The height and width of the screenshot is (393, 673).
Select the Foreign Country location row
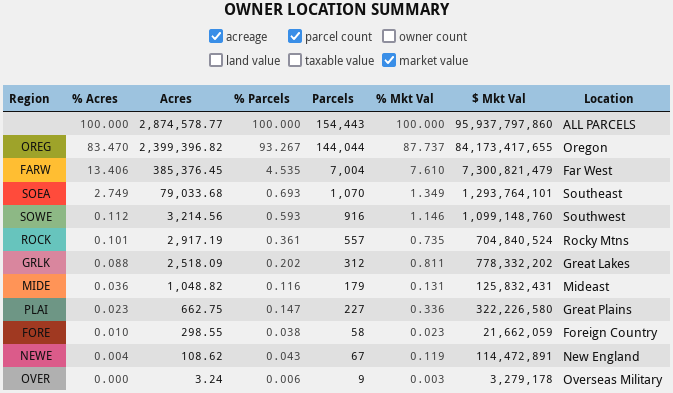pos(336,333)
